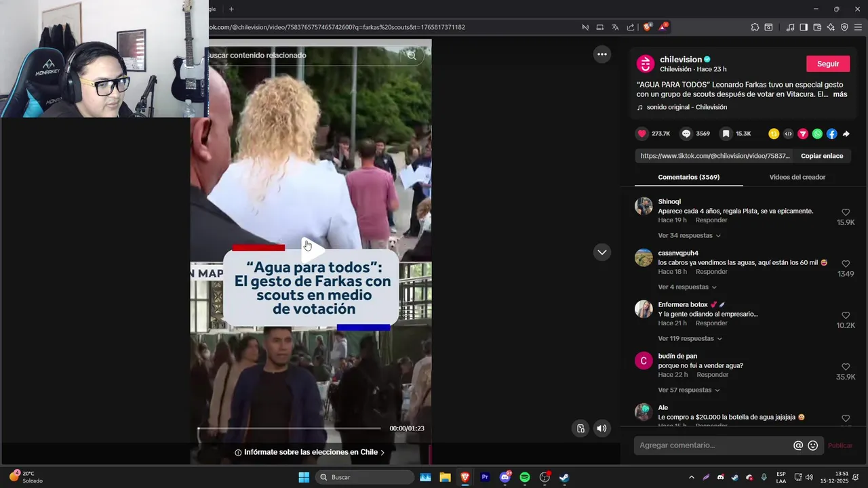Expand 57 replies under budín de pan's comment
The height and width of the screenshot is (488, 868).
(x=689, y=390)
